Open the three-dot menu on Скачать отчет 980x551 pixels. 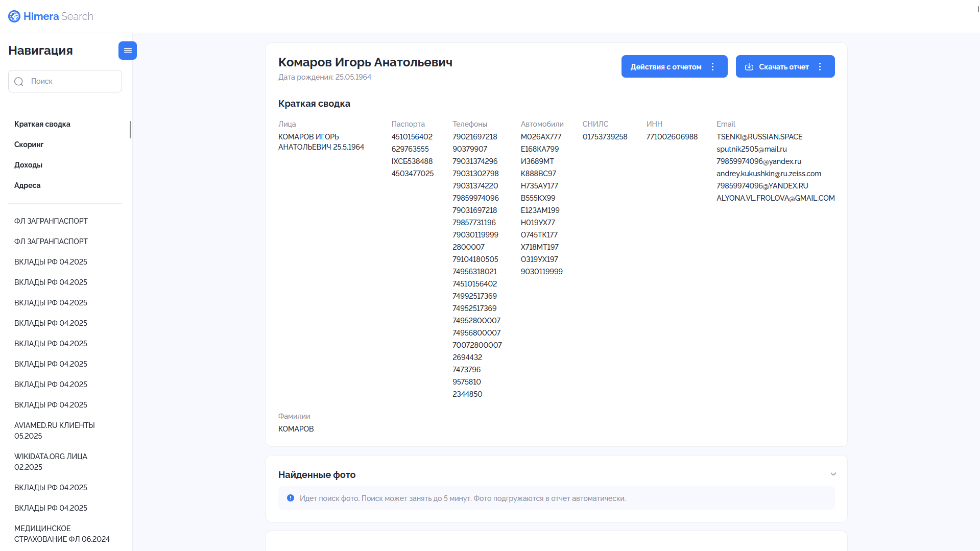click(x=820, y=67)
